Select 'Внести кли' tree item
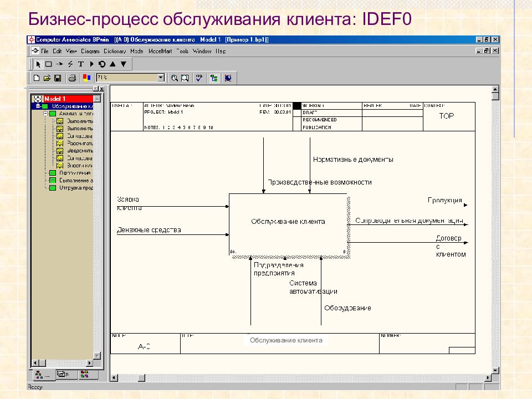Viewport: 532px width, 399px height. [x=80, y=166]
